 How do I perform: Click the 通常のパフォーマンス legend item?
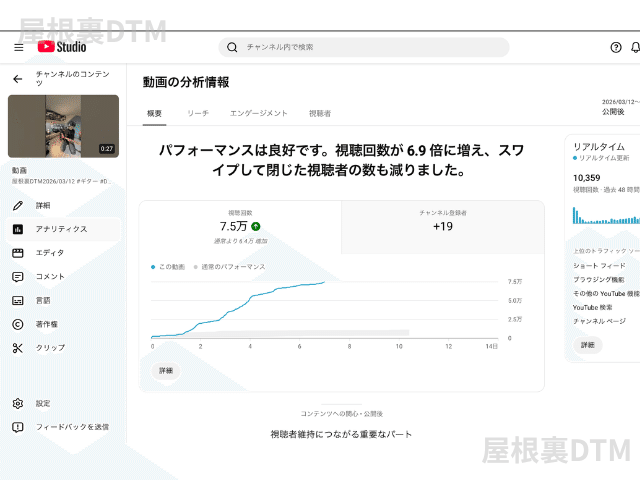point(229,267)
